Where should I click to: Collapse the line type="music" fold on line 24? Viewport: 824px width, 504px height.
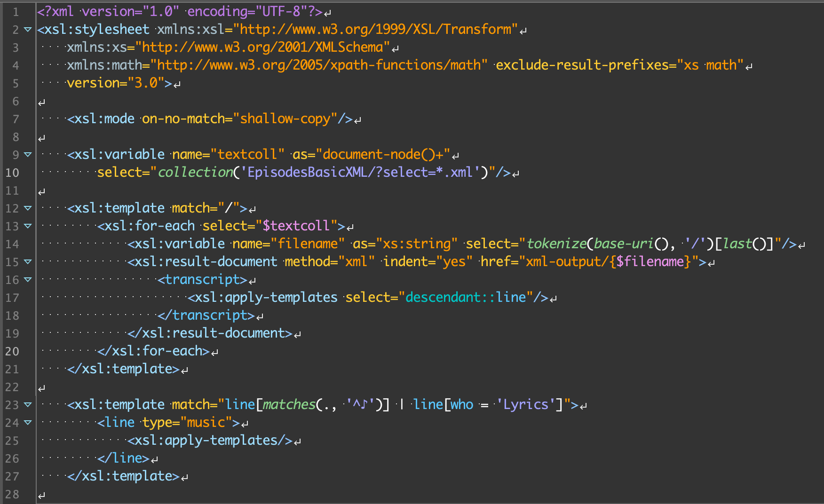tap(28, 423)
